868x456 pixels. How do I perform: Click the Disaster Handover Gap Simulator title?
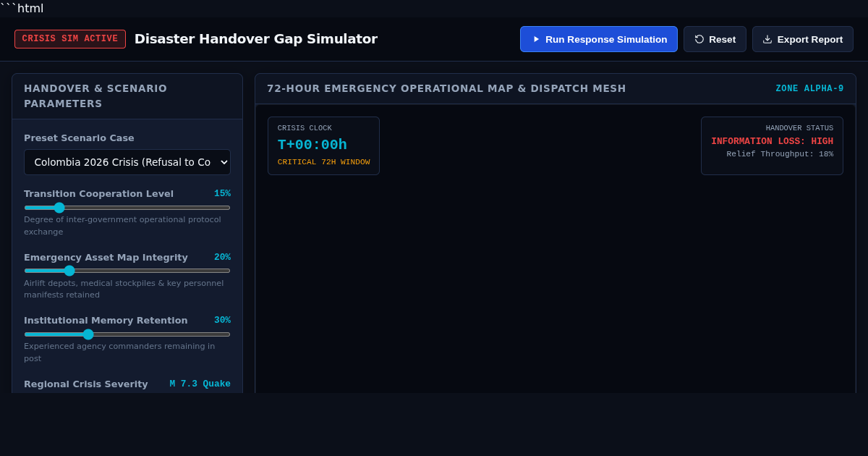coord(256,39)
